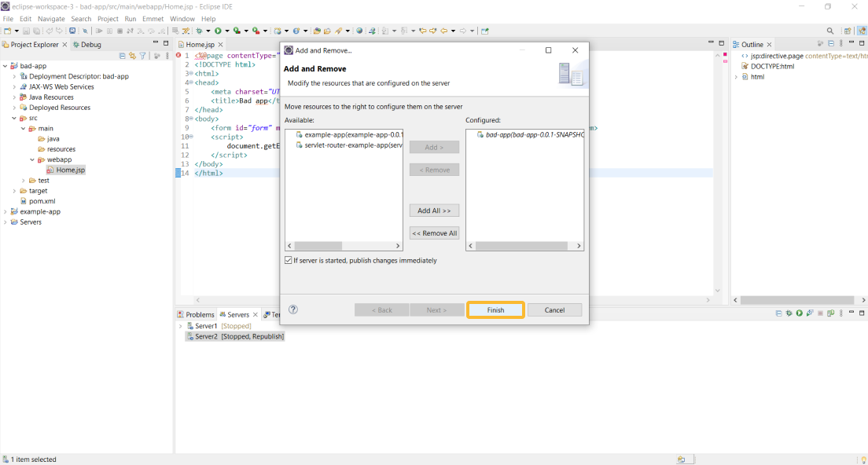The image size is (868, 465).
Task: Collapse the webapp folder
Action: (32, 159)
